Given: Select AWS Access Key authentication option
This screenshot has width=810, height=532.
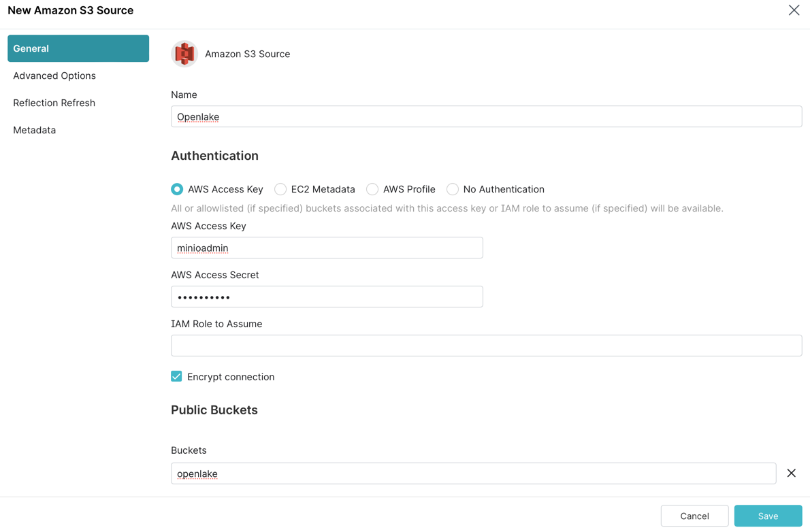Looking at the screenshot, I should click(177, 189).
